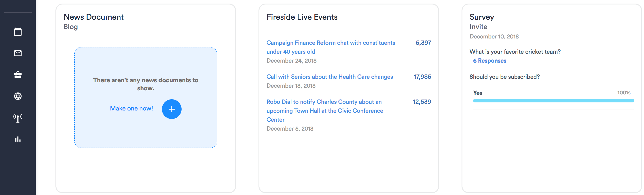Open the Calendar section in the sidebar
Screen dimensions: 644x195
[18, 32]
